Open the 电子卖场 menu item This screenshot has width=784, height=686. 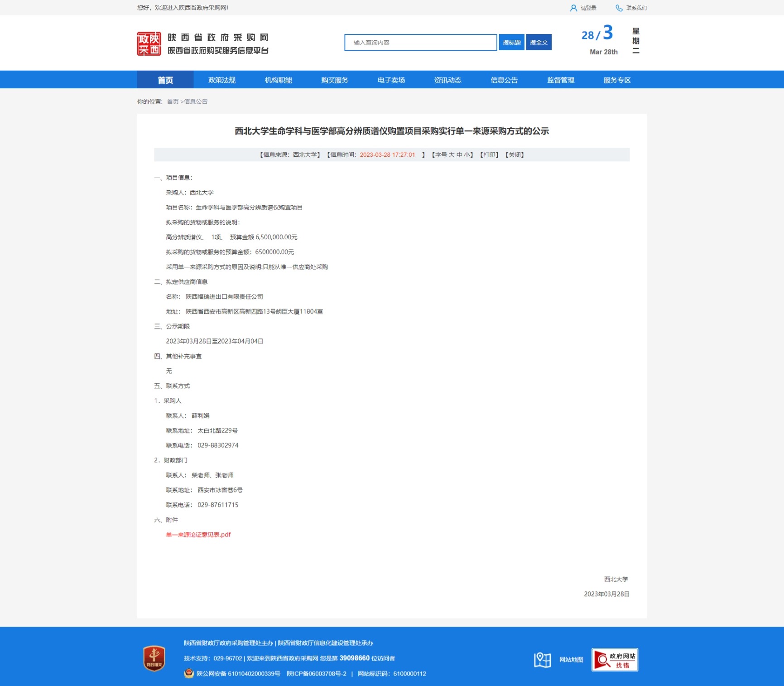pyautogui.click(x=391, y=80)
